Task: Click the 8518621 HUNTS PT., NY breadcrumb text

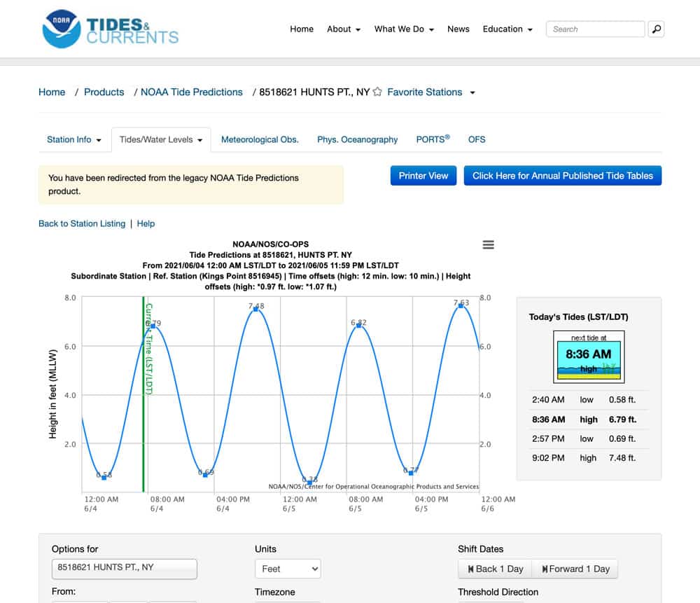Action: (x=314, y=92)
